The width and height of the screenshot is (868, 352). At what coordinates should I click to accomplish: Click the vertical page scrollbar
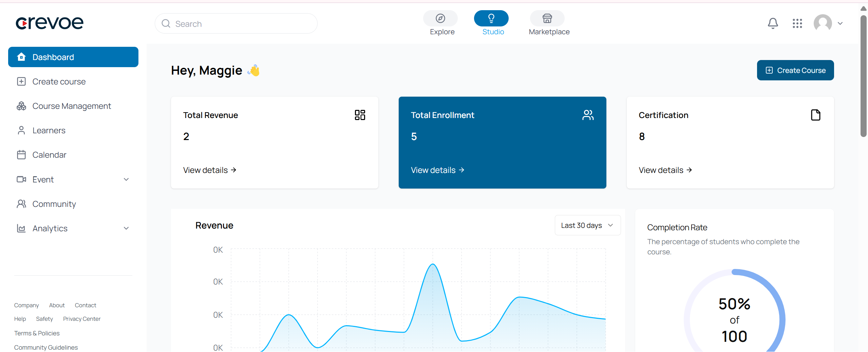864,76
